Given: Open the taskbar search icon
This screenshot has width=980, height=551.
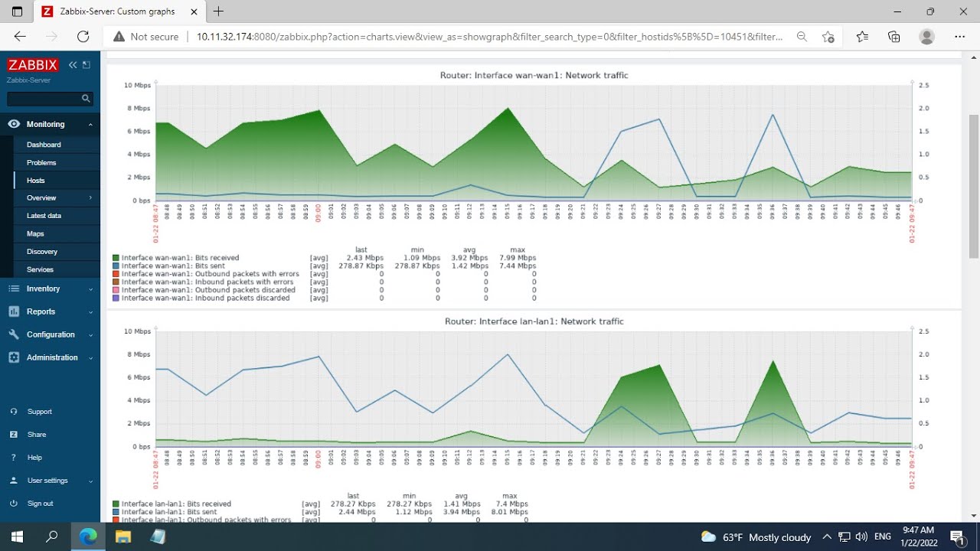Looking at the screenshot, I should point(52,536).
